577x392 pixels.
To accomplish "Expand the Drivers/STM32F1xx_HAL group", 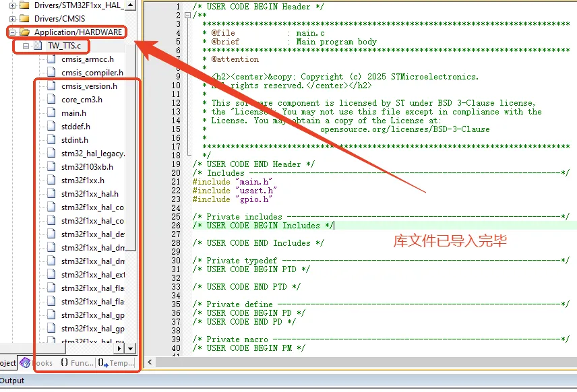I will click(12, 5).
